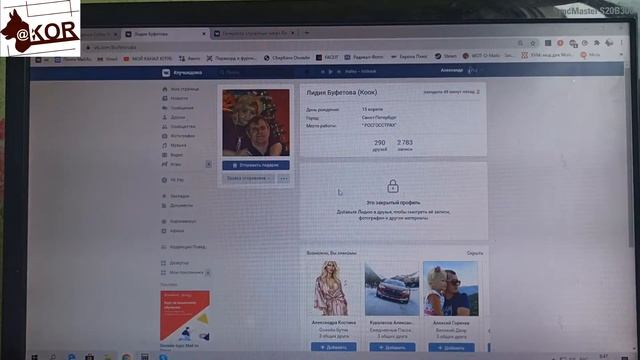
Task: Click the VK logo in the header
Action: 166,73
